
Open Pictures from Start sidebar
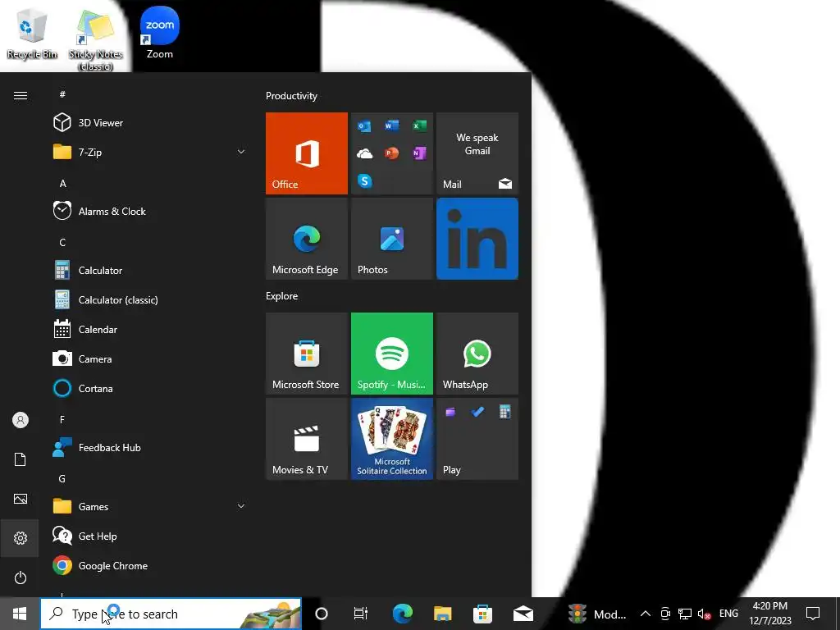pos(21,499)
